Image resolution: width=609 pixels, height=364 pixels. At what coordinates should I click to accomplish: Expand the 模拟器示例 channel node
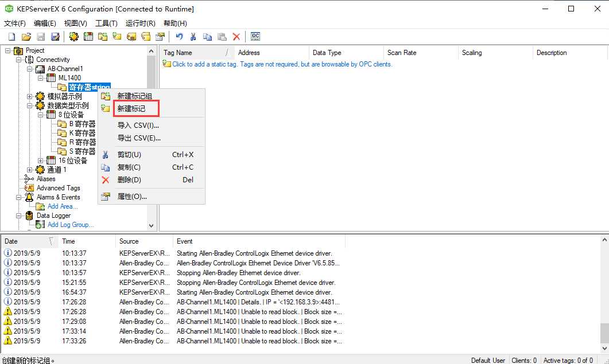coord(29,96)
